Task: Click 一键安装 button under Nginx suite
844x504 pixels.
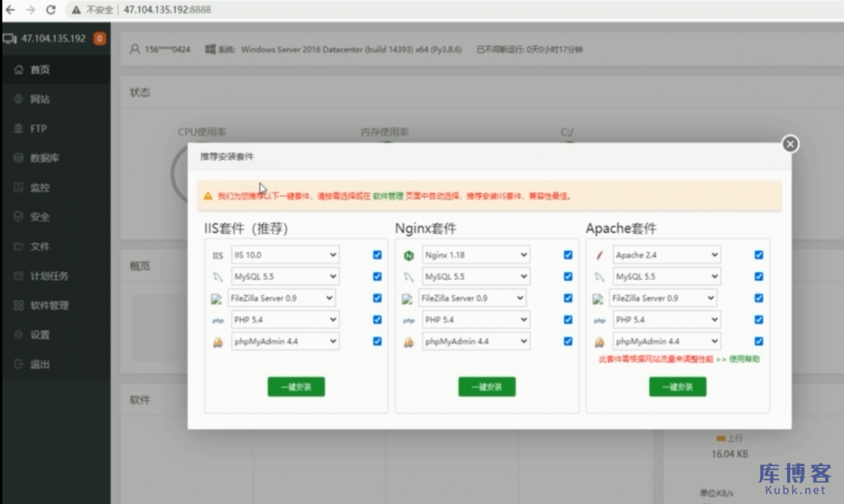Action: (486, 387)
